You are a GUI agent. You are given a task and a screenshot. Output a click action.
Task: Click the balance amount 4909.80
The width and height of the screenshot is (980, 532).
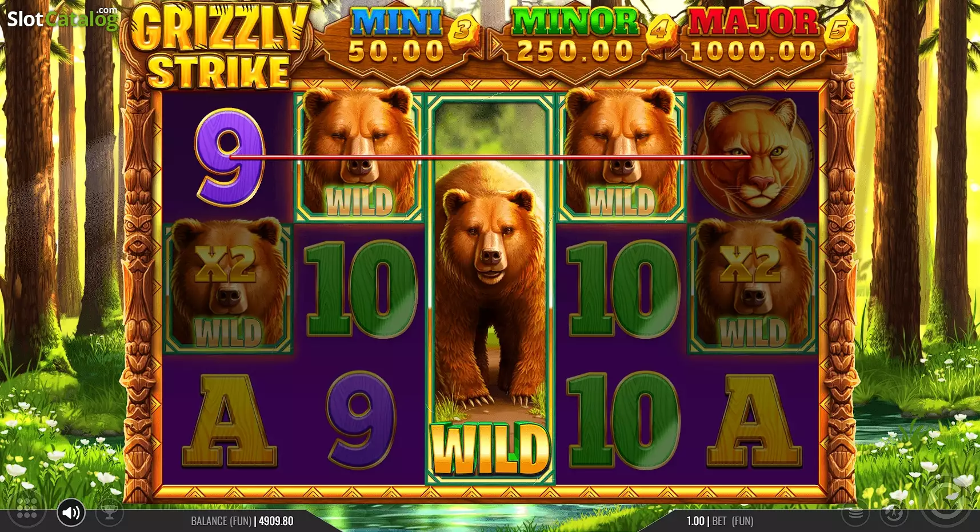(276, 521)
